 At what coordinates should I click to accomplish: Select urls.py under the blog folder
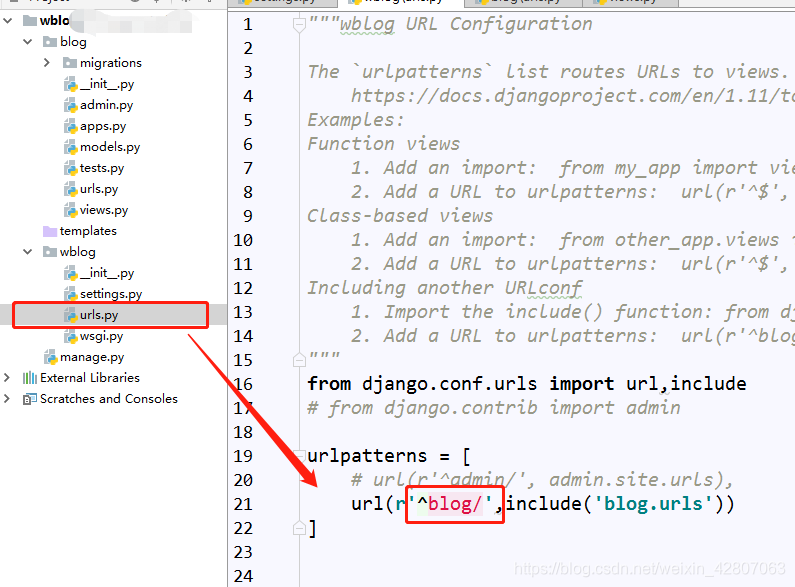coord(99,189)
